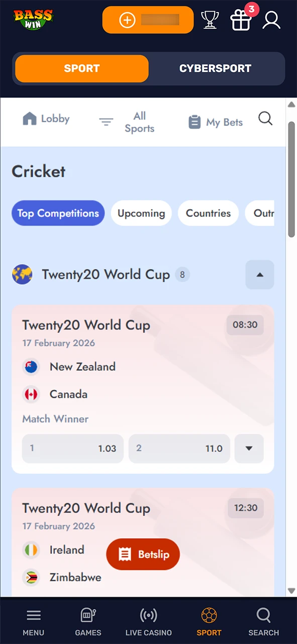Select the Sport tab

81,68
